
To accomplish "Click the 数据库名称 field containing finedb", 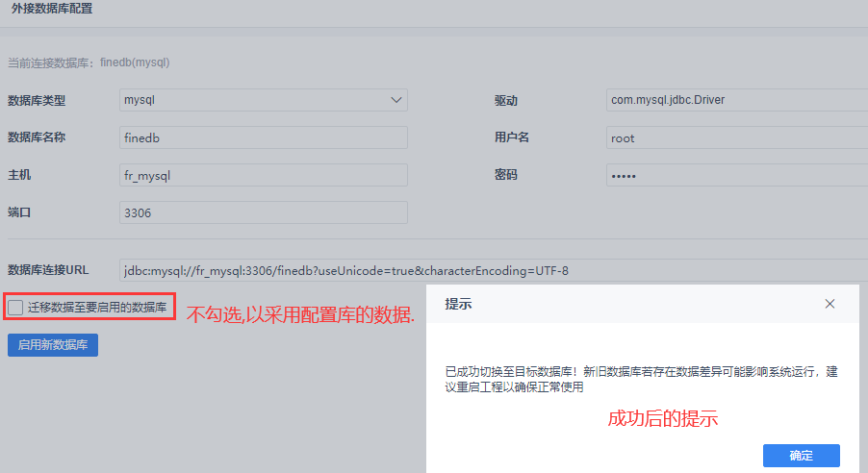I will (263, 137).
